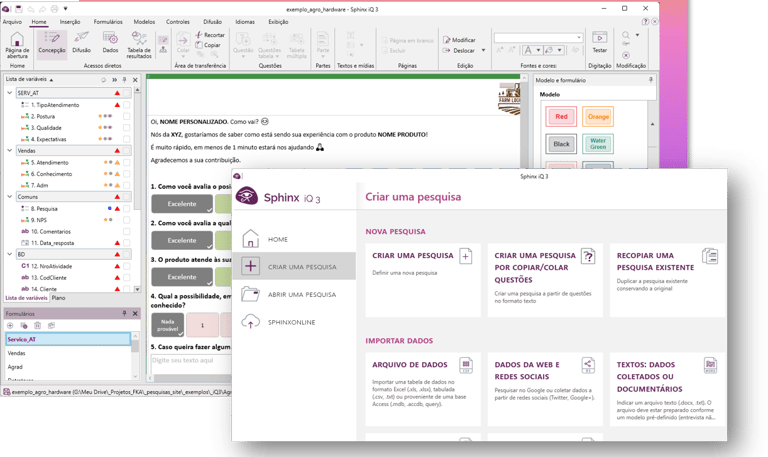Select CRIAR UMA PESQUISA in the sidebar
The width and height of the screenshot is (768, 457).
(294, 266)
